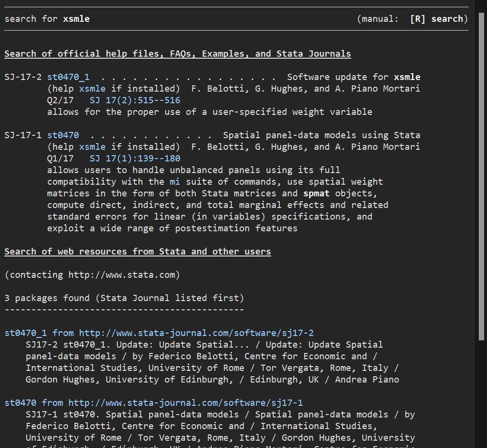Screen dimensions: 487x448
Task: Open the SJ 17(2):515--516 article link
Action: [x=135, y=100]
